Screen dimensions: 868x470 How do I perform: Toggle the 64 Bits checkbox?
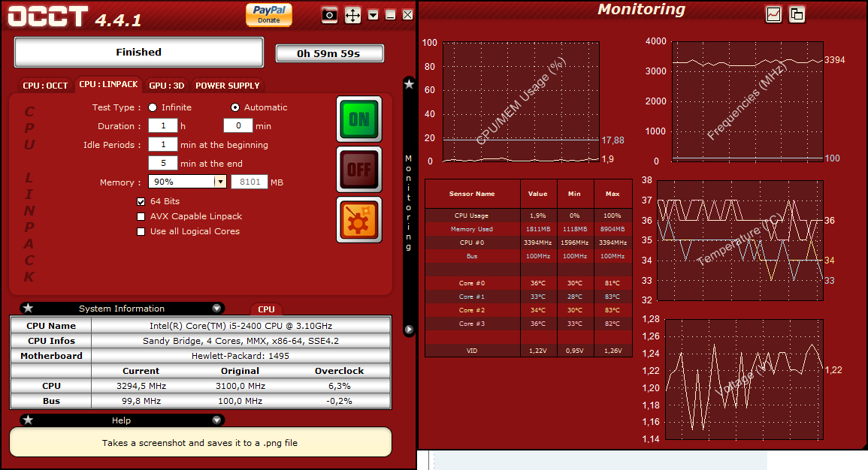(141, 202)
